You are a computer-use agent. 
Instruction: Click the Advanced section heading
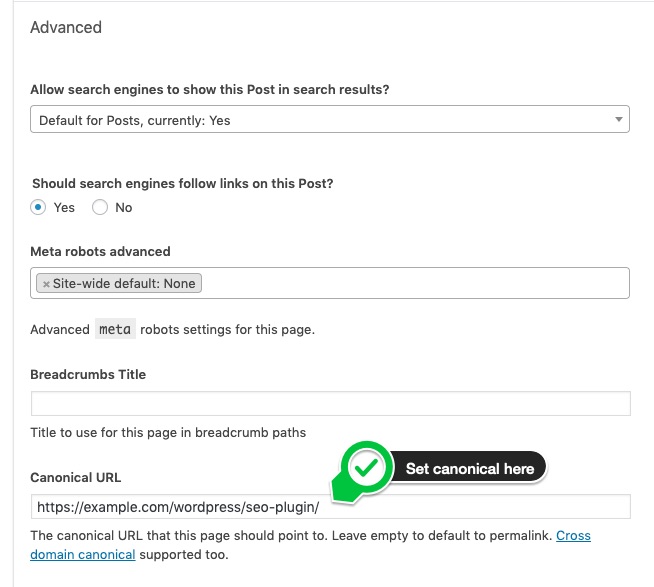(66, 28)
